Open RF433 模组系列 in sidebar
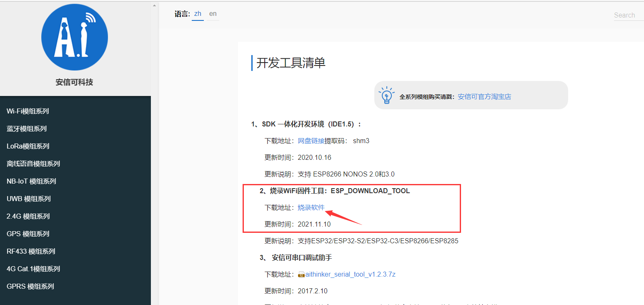The height and width of the screenshot is (305, 644). (x=31, y=252)
